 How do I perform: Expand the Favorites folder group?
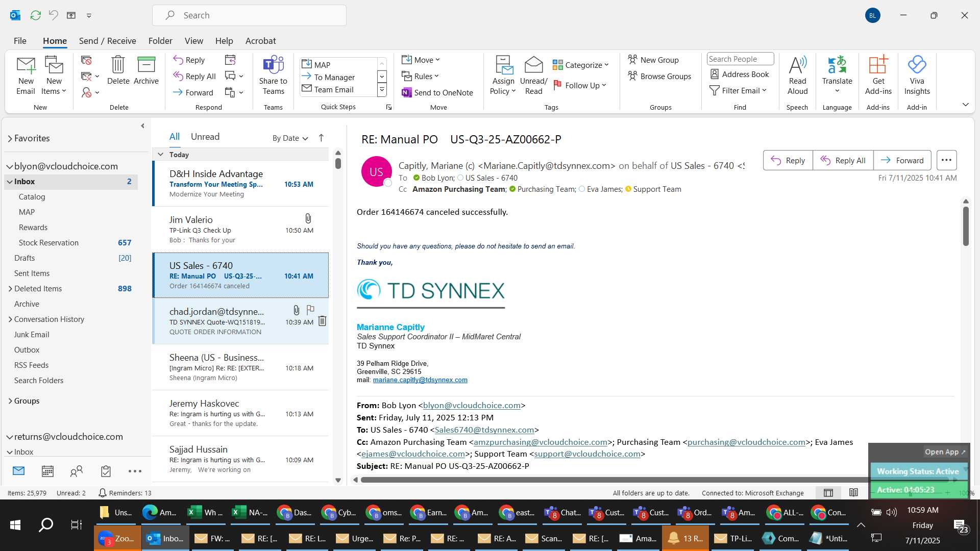pos(10,138)
